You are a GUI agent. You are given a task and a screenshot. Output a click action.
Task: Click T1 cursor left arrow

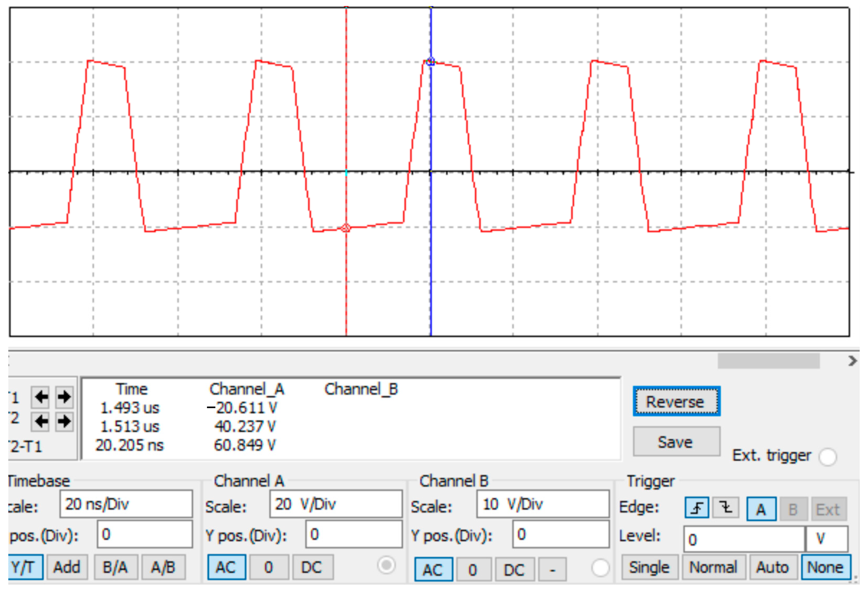pyautogui.click(x=40, y=397)
